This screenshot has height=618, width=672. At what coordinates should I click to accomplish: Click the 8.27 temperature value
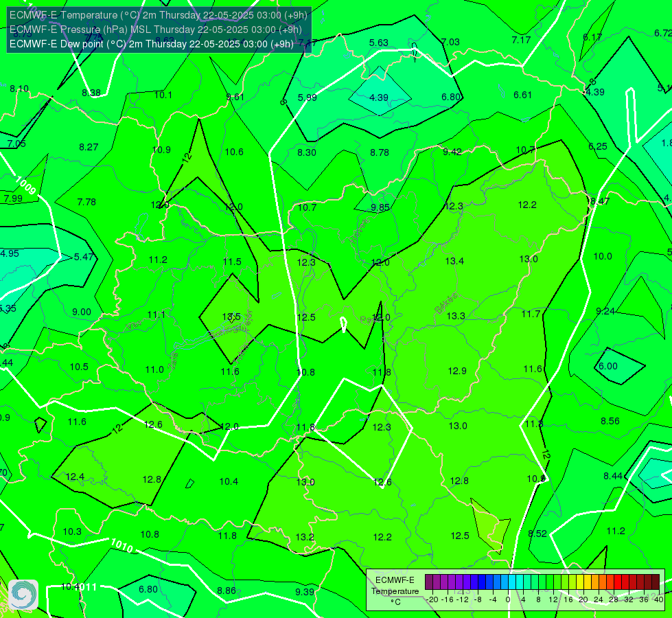(x=89, y=147)
